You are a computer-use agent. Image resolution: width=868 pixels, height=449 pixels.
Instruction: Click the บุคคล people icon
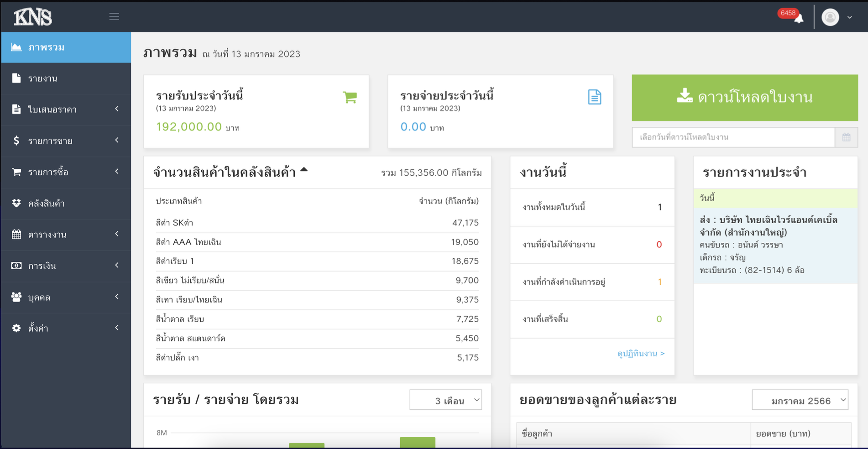point(16,297)
